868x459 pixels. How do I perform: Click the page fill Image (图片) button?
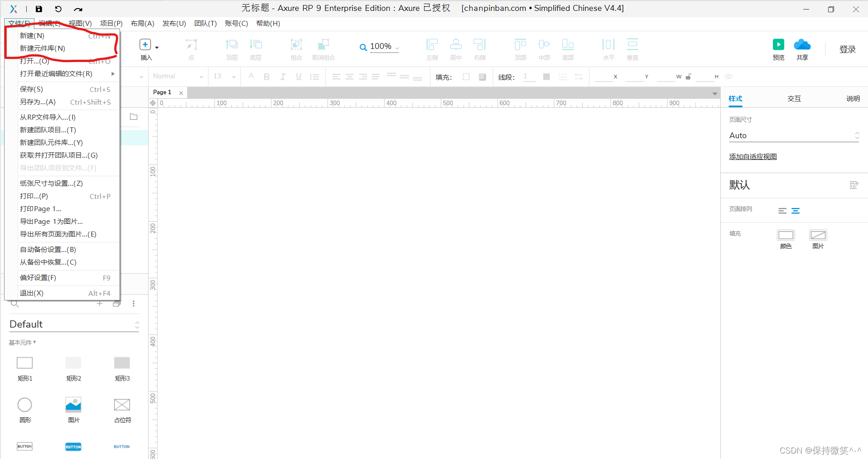click(818, 235)
